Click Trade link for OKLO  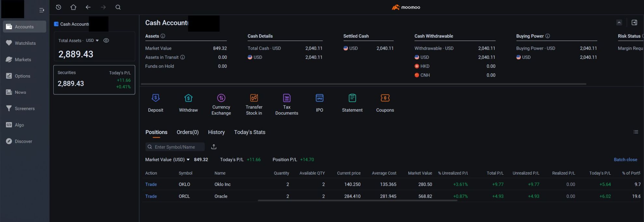pyautogui.click(x=151, y=184)
